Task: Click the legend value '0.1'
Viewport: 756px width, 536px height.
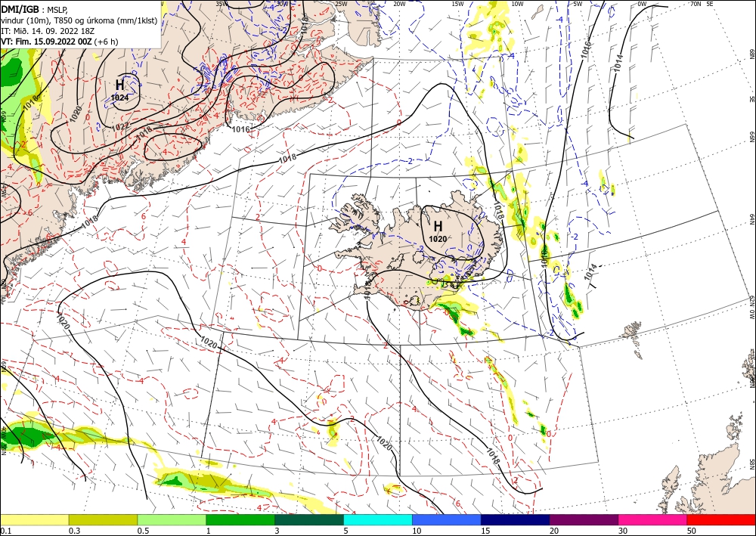Action: point(6,531)
